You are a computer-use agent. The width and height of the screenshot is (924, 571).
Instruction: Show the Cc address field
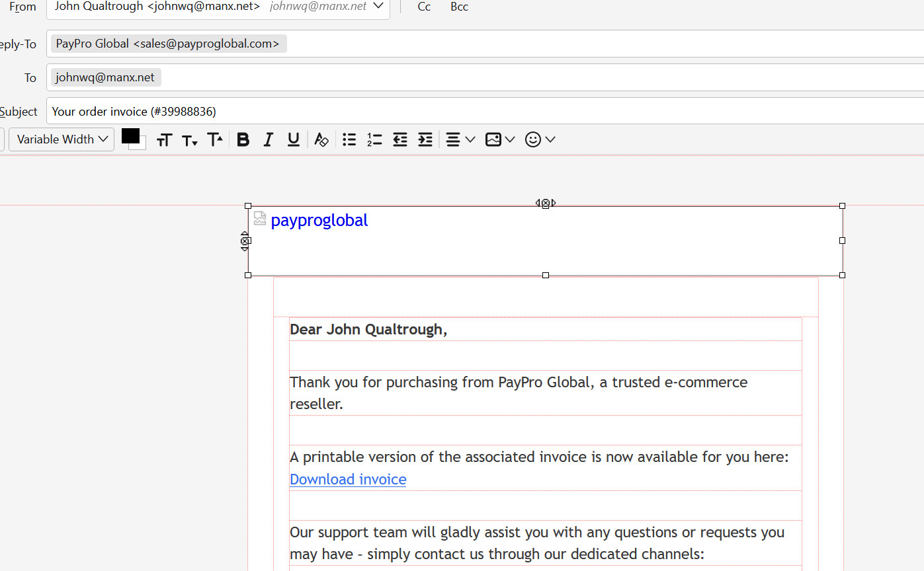[x=424, y=7]
